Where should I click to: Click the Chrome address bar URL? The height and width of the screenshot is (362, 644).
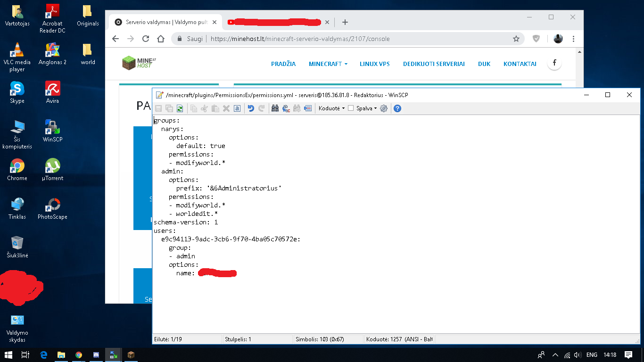[302, 39]
